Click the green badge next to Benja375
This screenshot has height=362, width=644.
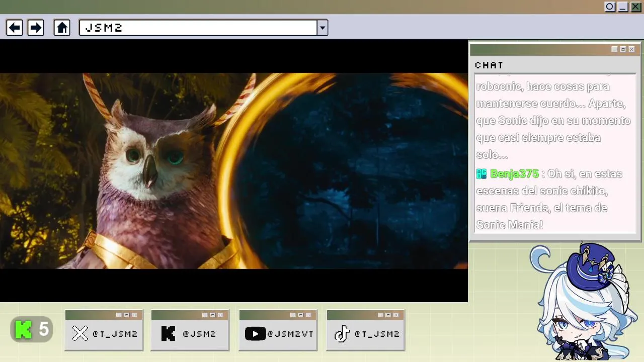click(481, 174)
